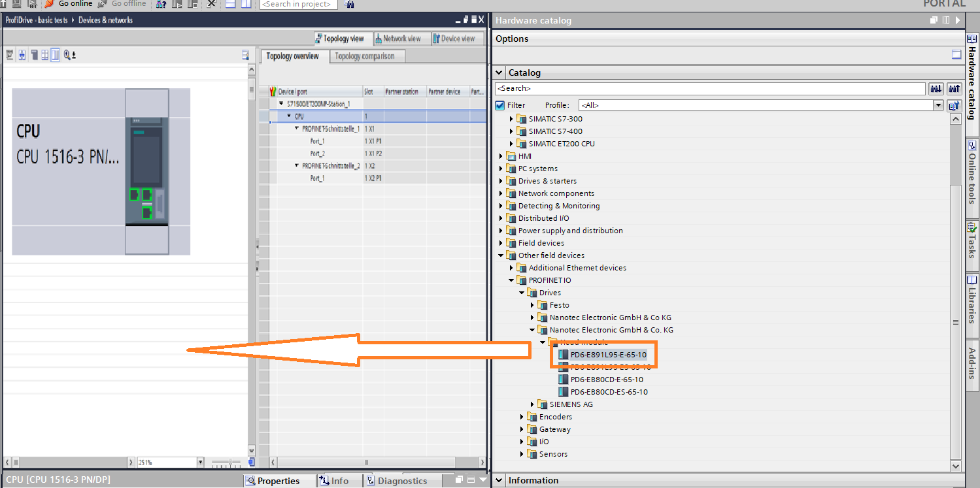Open the Online tools side panel
Viewport: 980px width, 488px height.
click(972, 171)
